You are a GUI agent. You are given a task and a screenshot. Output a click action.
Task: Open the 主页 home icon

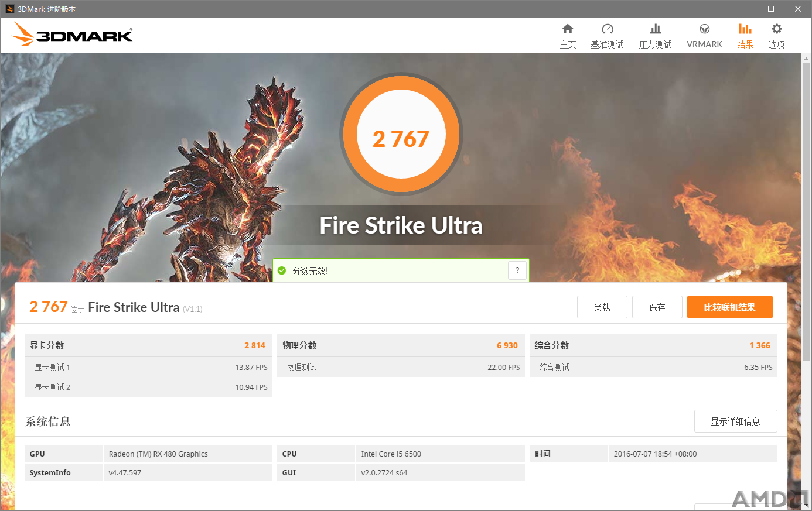click(568, 29)
